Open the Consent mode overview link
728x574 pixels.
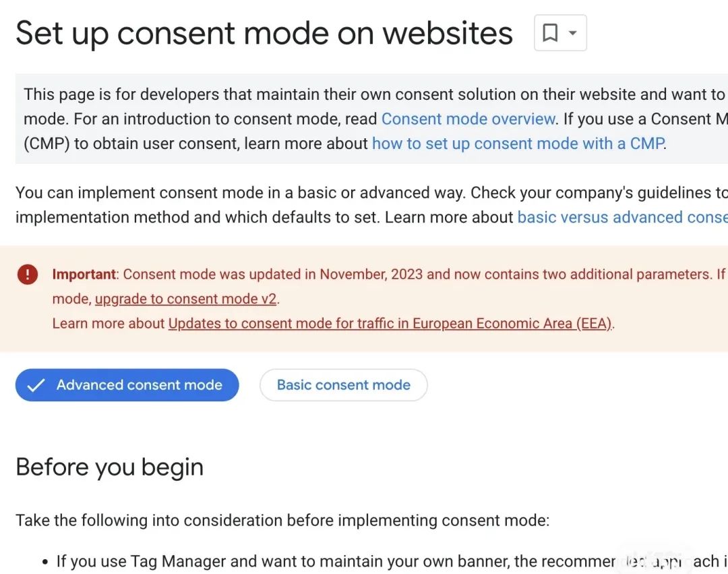468,119
